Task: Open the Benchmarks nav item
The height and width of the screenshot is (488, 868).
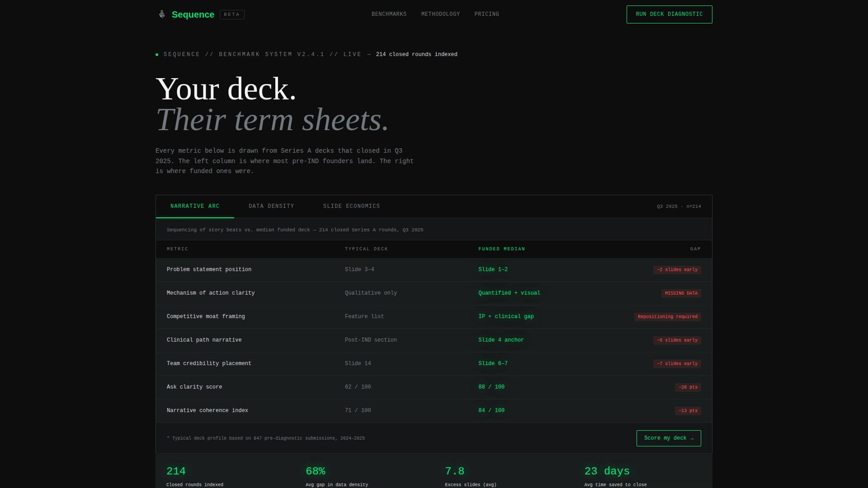Action: (x=389, y=14)
